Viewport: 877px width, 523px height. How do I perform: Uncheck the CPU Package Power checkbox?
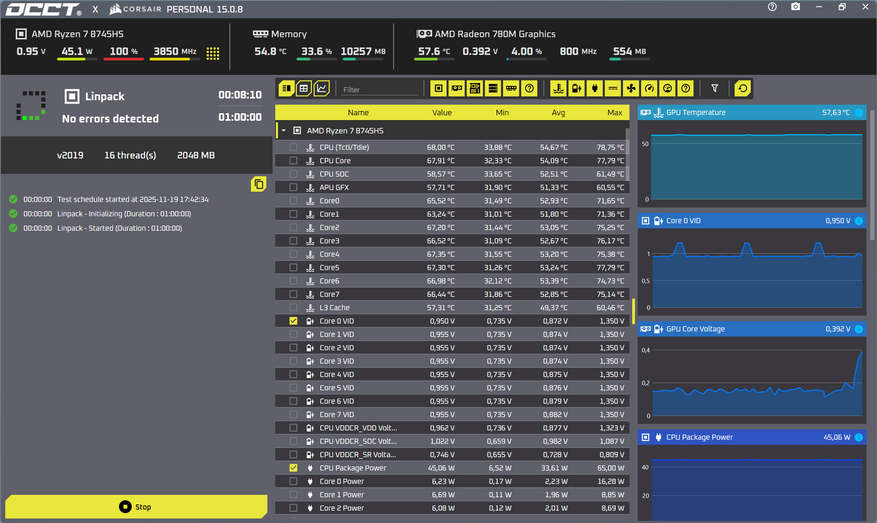click(x=293, y=468)
